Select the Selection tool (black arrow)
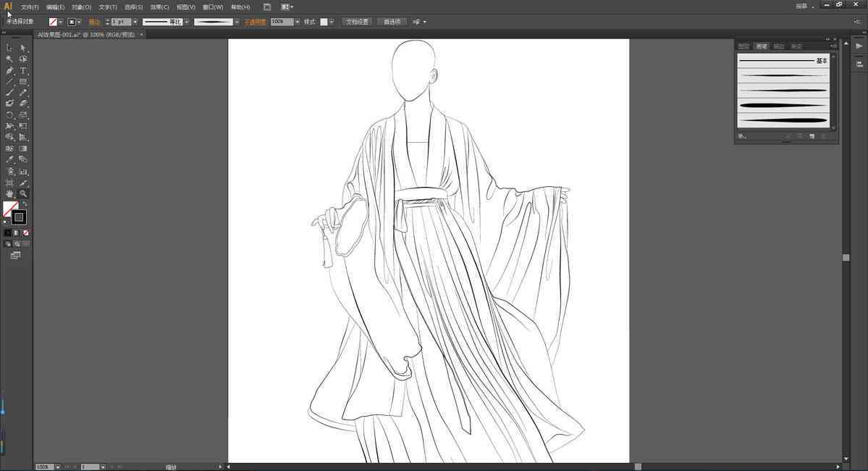 [9, 49]
